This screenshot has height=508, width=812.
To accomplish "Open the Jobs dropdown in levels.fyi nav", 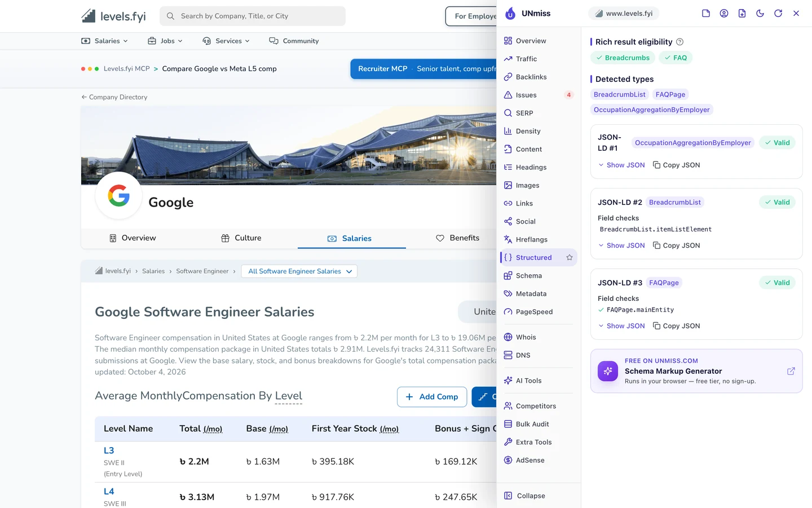I will click(165, 41).
